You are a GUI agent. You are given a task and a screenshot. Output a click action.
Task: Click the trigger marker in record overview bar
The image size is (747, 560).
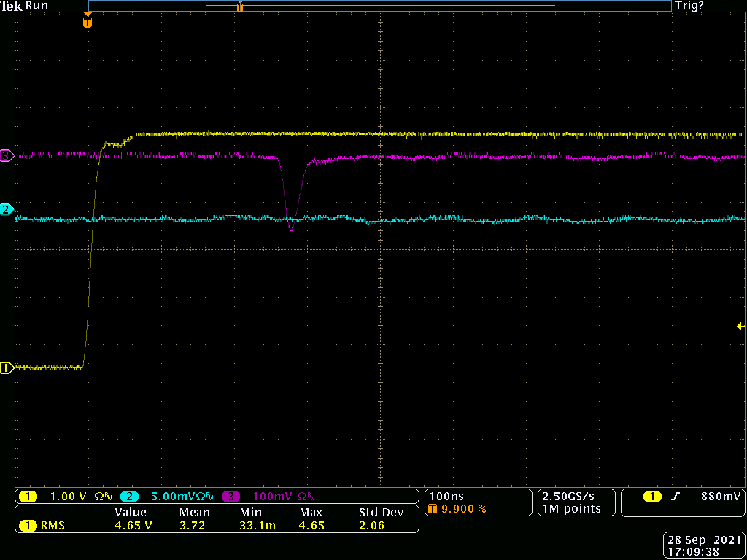pos(239,7)
